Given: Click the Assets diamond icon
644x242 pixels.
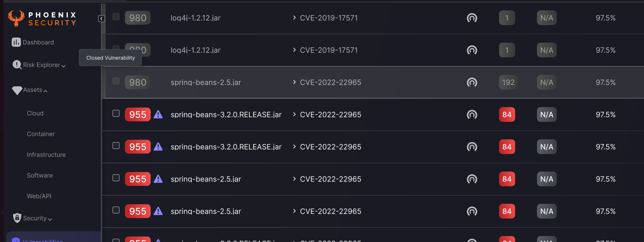Looking at the screenshot, I should [17, 90].
